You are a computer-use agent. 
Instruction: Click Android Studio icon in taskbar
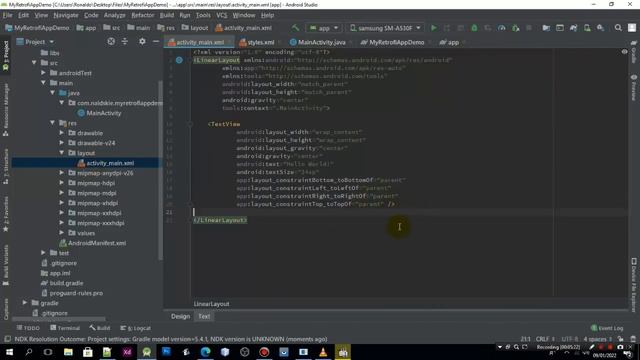[x=147, y=352]
